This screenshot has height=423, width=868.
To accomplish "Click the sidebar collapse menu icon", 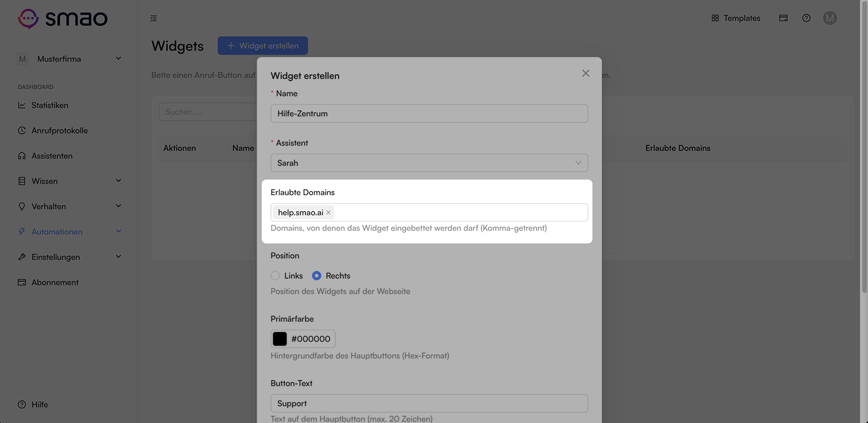I will point(154,18).
